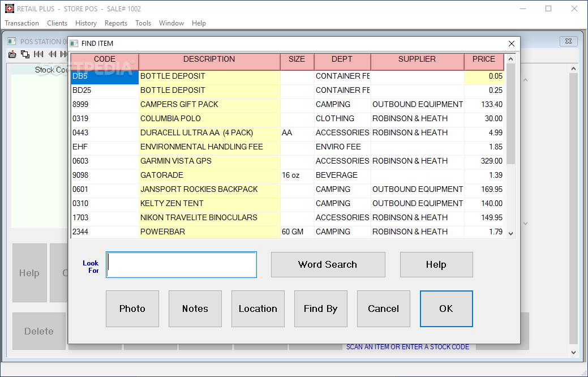
Task: Select the POWERBAR item
Action: [209, 232]
